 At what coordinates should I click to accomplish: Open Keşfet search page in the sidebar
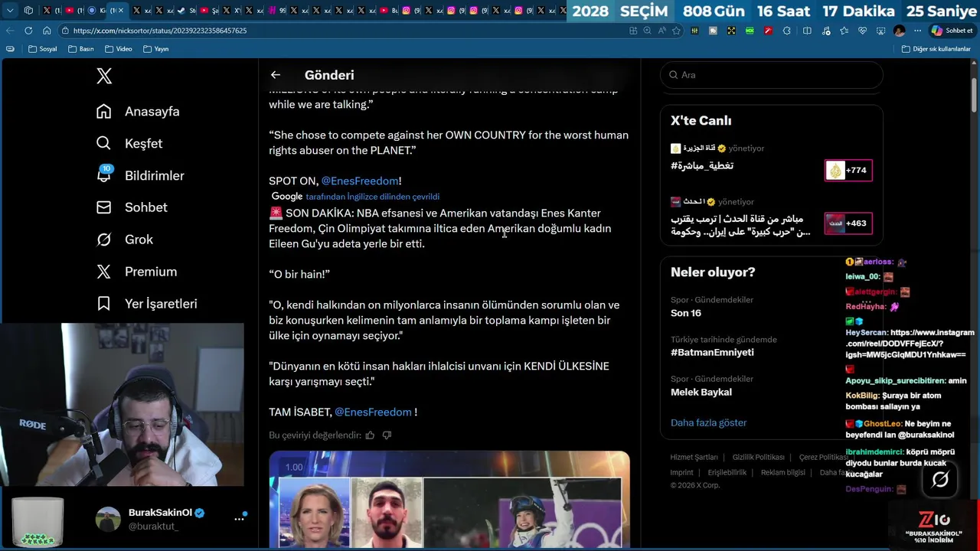(x=129, y=143)
